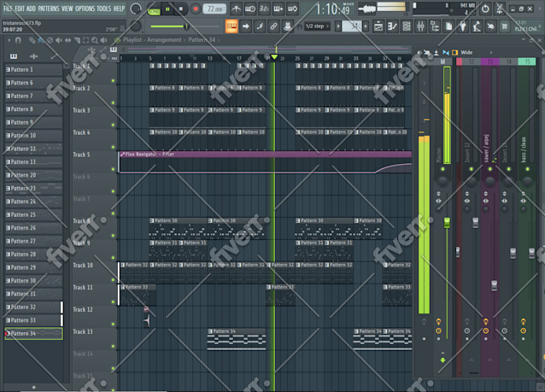Show audio clips in picker via waveform icon
Image resolution: width=545 pixels, height=392 pixels.
[33, 56]
